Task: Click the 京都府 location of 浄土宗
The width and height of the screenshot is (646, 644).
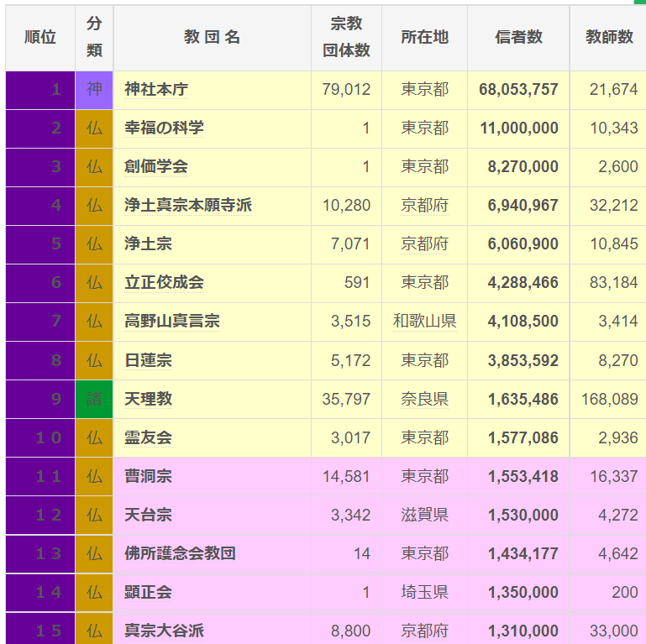Action: 425,243
